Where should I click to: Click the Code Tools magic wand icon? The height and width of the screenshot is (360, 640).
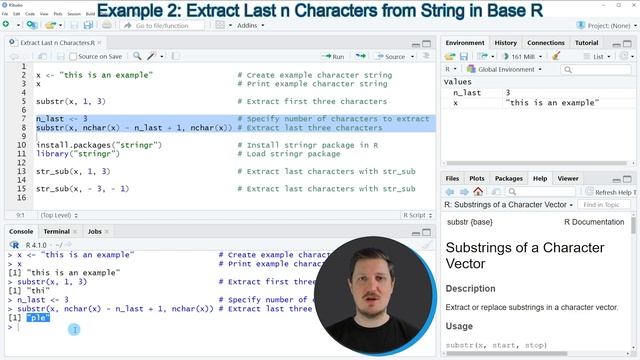[x=152, y=56]
